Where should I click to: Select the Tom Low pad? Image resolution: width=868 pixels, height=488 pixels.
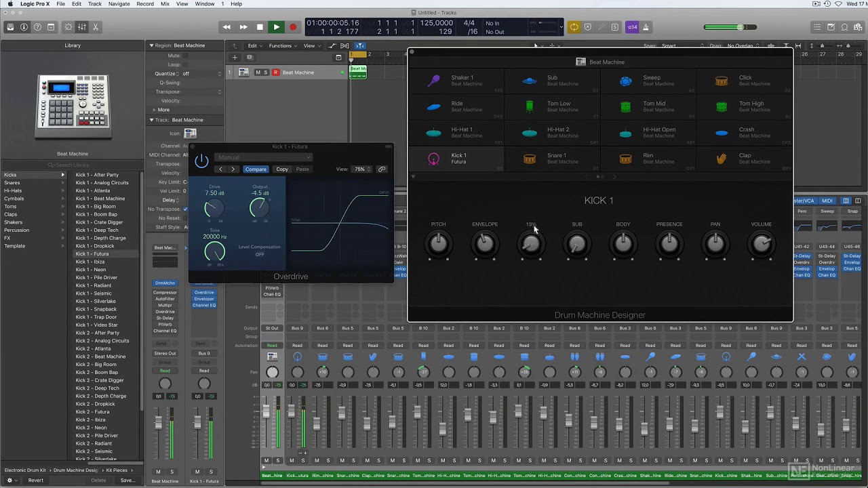[552, 106]
